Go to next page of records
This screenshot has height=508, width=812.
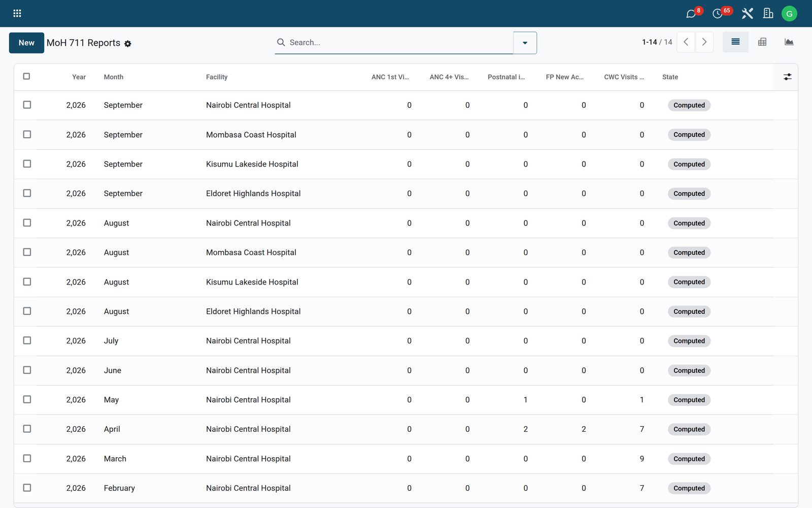[x=704, y=42]
